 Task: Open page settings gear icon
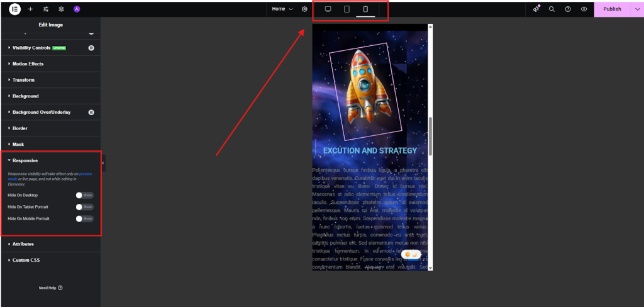[x=305, y=9]
